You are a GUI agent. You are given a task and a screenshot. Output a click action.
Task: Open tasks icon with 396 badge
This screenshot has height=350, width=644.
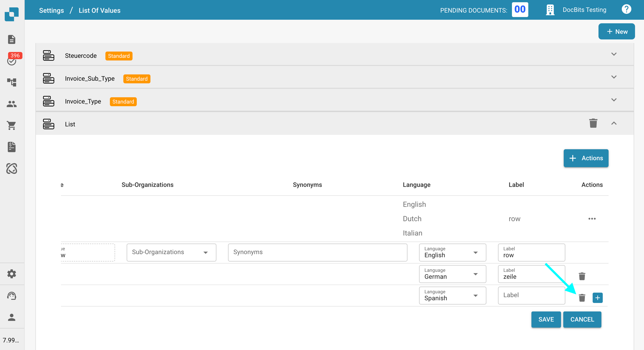coord(12,60)
